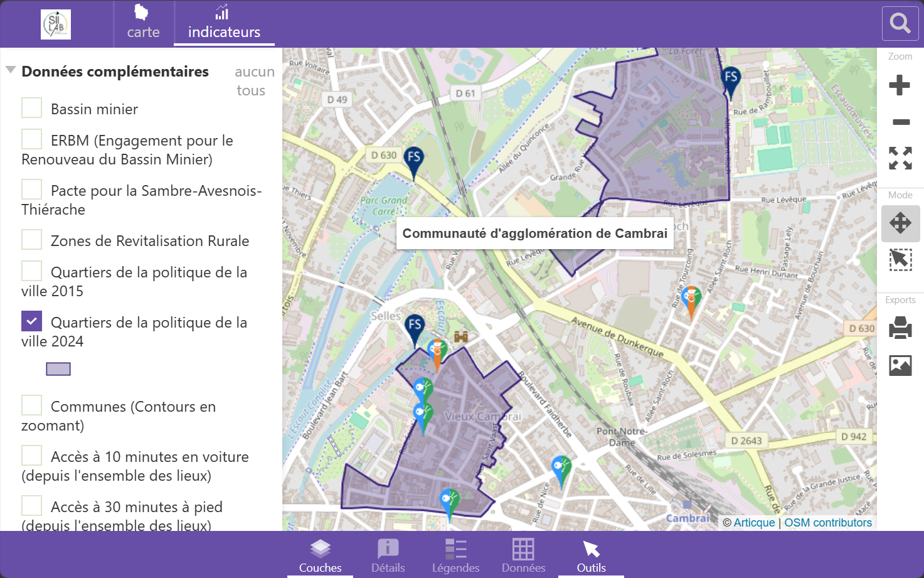924x578 pixels.
Task: Check the ERBM layer checkbox
Action: (x=31, y=139)
